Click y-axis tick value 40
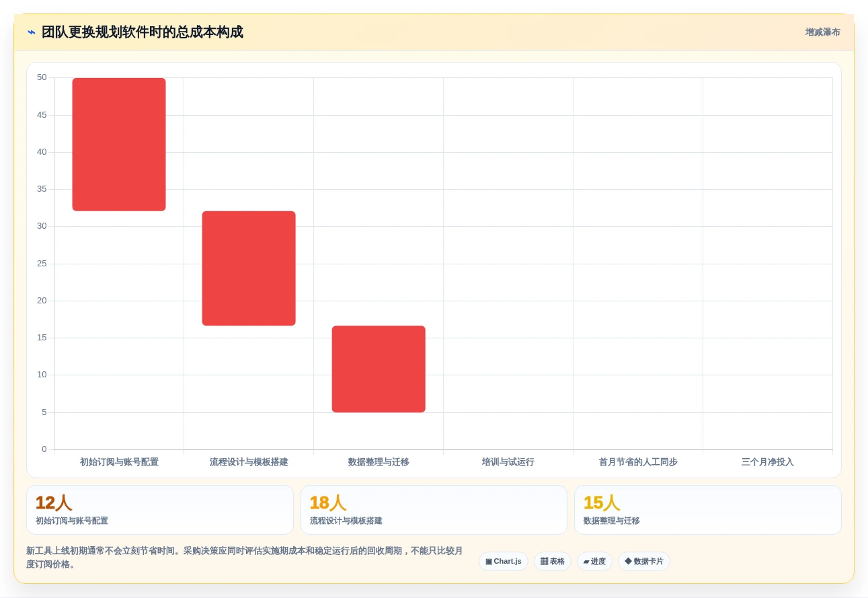Image resolution: width=868 pixels, height=598 pixels. pyautogui.click(x=42, y=152)
